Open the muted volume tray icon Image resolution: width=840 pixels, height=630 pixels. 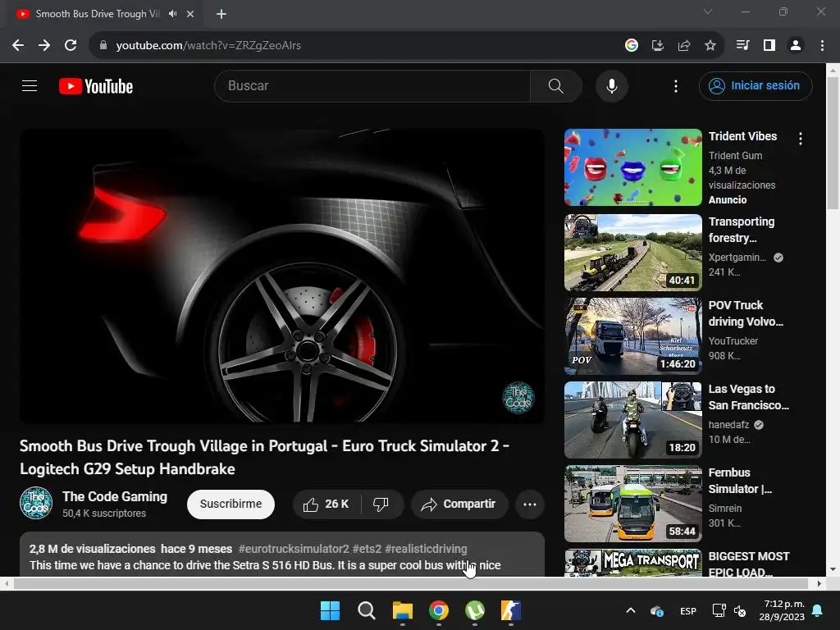coord(740,610)
